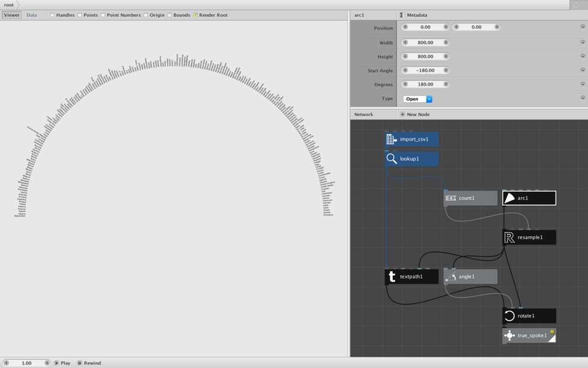Click the New Node button label
Image resolution: width=588 pixels, height=368 pixels.
(418, 115)
